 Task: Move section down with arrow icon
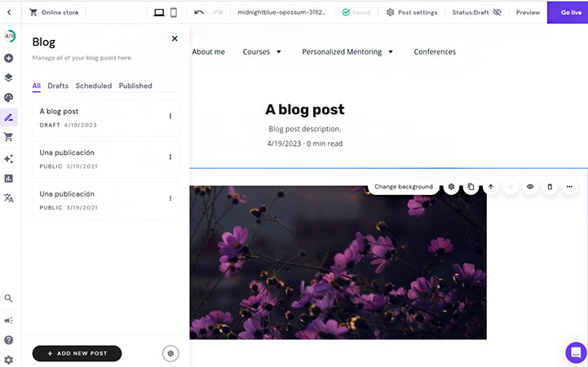[x=511, y=187]
